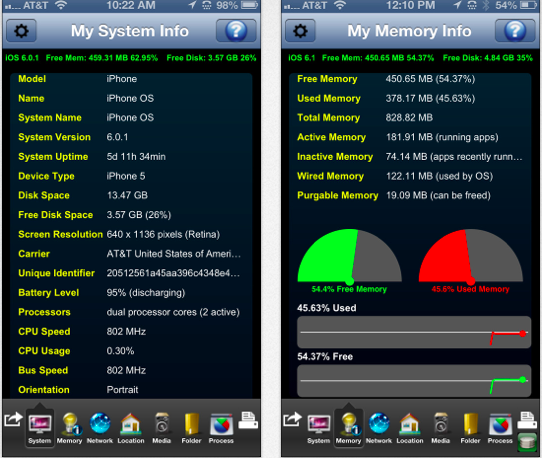The image size is (542, 458).
Task: Tap the Disk Space 13.47 GB row
Action: 131,195
